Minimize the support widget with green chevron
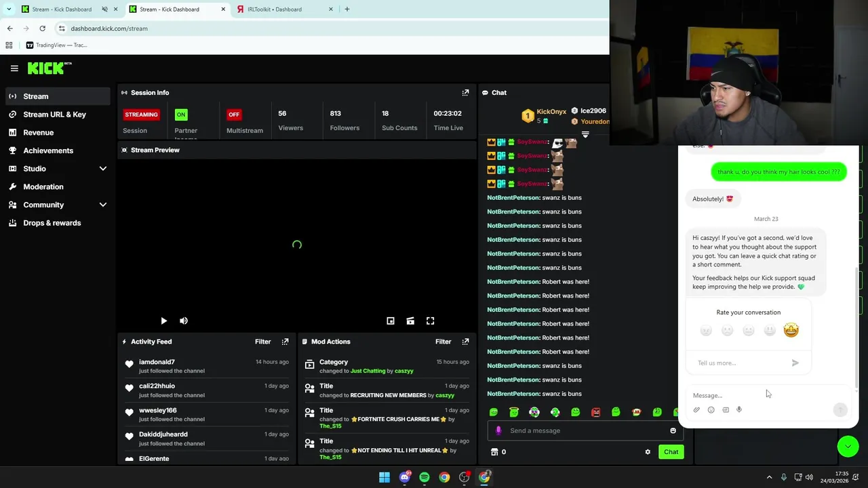Image resolution: width=868 pixels, height=488 pixels. 848,447
